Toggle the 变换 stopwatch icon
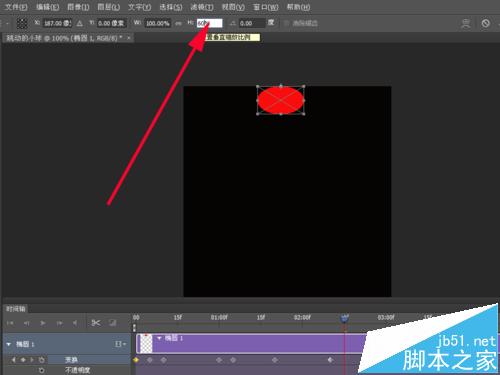Screen dimensions: 500x375 (41, 360)
